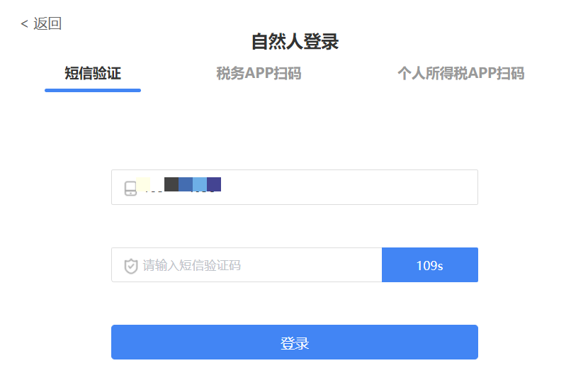The height and width of the screenshot is (368, 588).
Task: Select the 个人所得税APP扫码 tab
Action: click(461, 73)
